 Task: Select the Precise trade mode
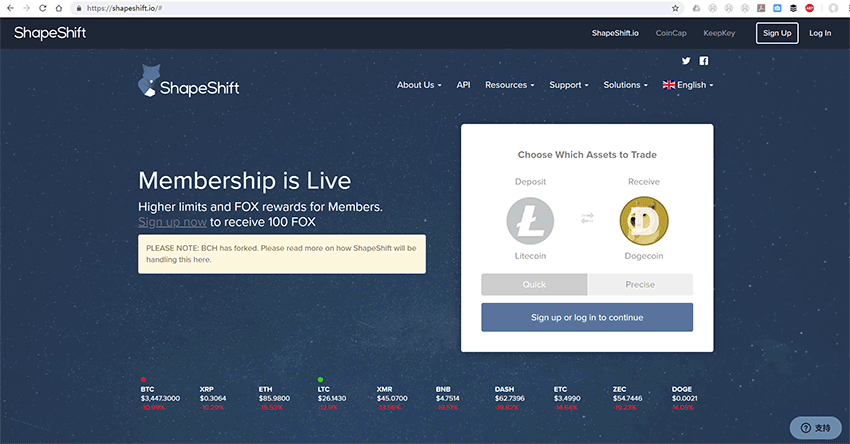click(x=640, y=284)
